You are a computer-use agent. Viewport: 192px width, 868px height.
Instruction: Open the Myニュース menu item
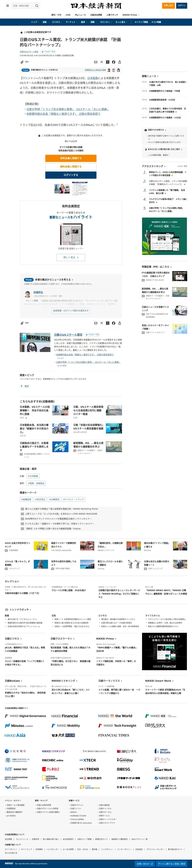pos(80,15)
